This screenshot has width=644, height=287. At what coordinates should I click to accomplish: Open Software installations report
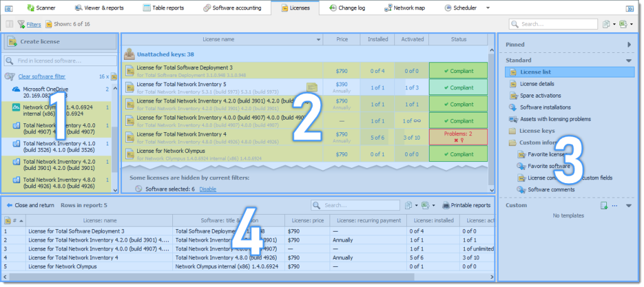545,108
